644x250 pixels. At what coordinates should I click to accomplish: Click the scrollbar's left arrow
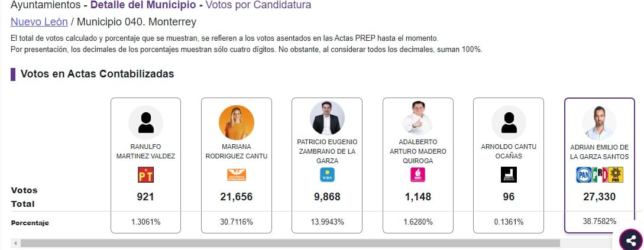(15, 243)
